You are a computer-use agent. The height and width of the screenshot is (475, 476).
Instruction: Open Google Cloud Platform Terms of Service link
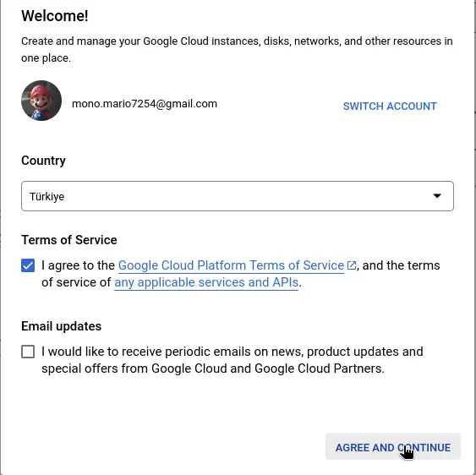click(x=231, y=265)
